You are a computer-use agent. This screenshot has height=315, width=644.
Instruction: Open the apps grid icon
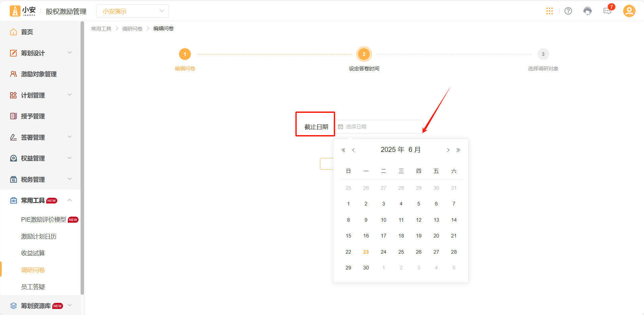(x=550, y=11)
